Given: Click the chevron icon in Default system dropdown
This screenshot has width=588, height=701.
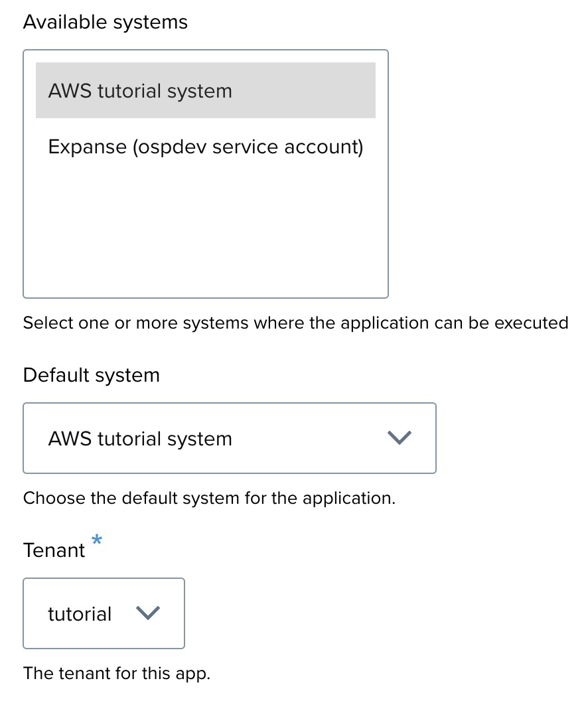Looking at the screenshot, I should point(399,438).
